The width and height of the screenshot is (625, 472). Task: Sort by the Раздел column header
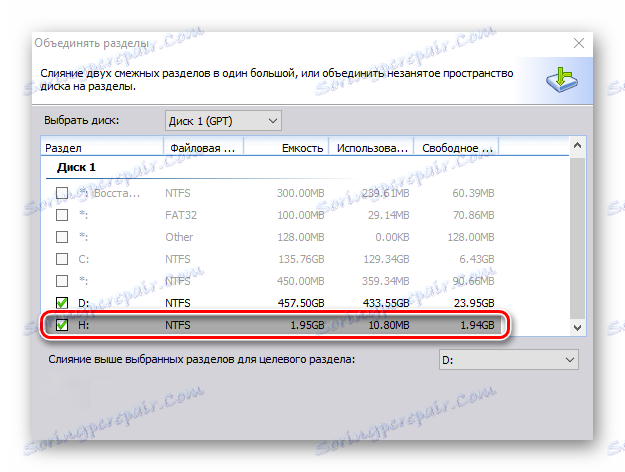102,148
